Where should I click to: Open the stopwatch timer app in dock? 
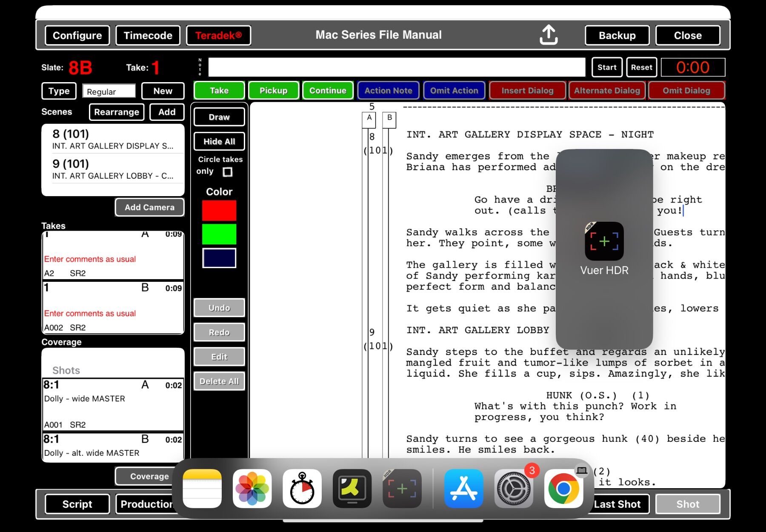tap(302, 489)
